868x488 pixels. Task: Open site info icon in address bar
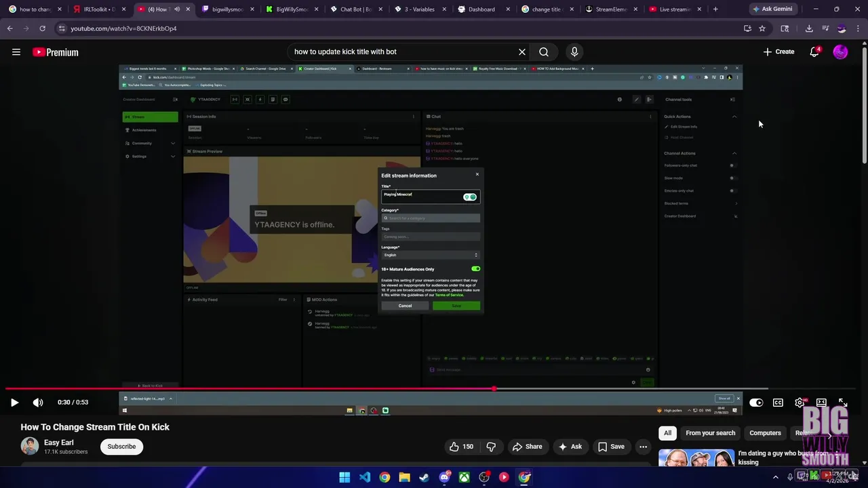pos(62,28)
